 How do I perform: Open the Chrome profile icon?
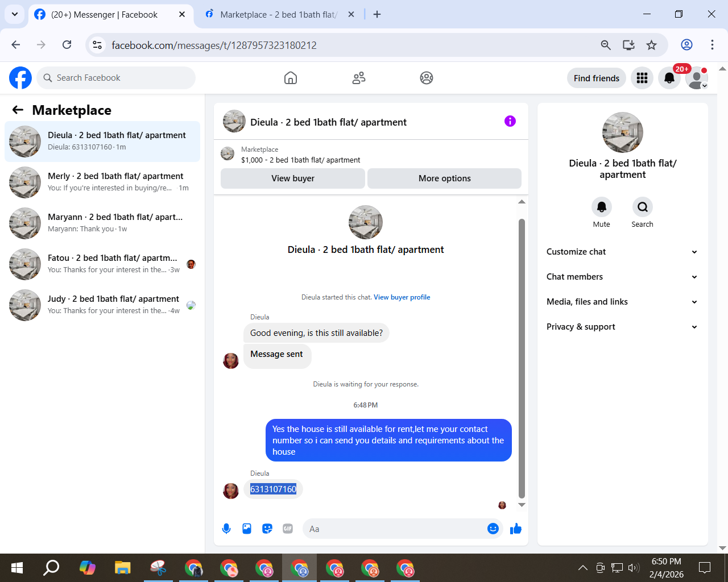pyautogui.click(x=687, y=45)
